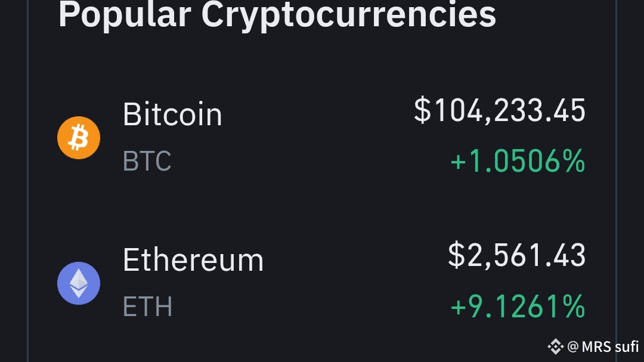Image resolution: width=644 pixels, height=362 pixels.
Task: Click the dollar sign of Ethereum's price
Action: point(456,256)
